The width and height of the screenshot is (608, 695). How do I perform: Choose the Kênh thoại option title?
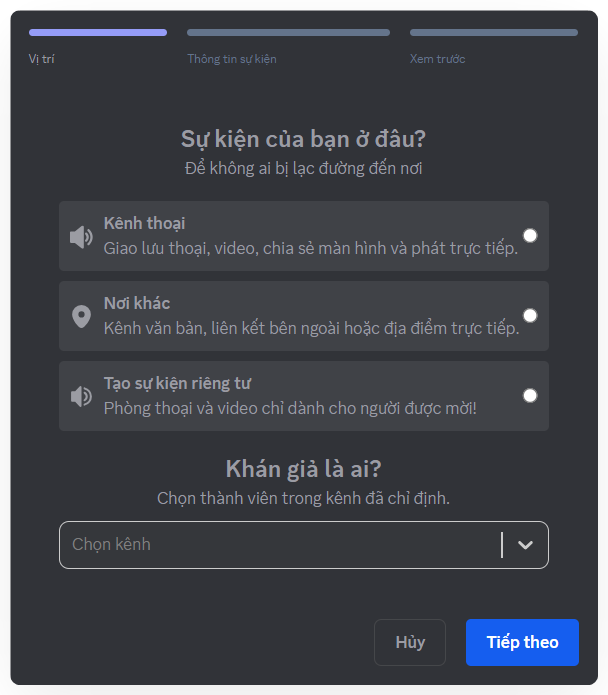coord(144,223)
